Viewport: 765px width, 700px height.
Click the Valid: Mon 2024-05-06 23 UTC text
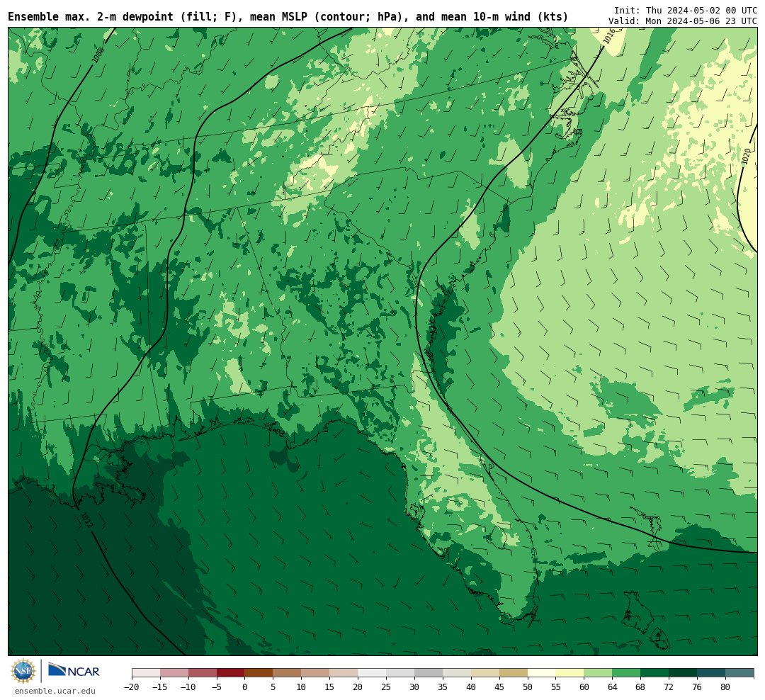(683, 21)
